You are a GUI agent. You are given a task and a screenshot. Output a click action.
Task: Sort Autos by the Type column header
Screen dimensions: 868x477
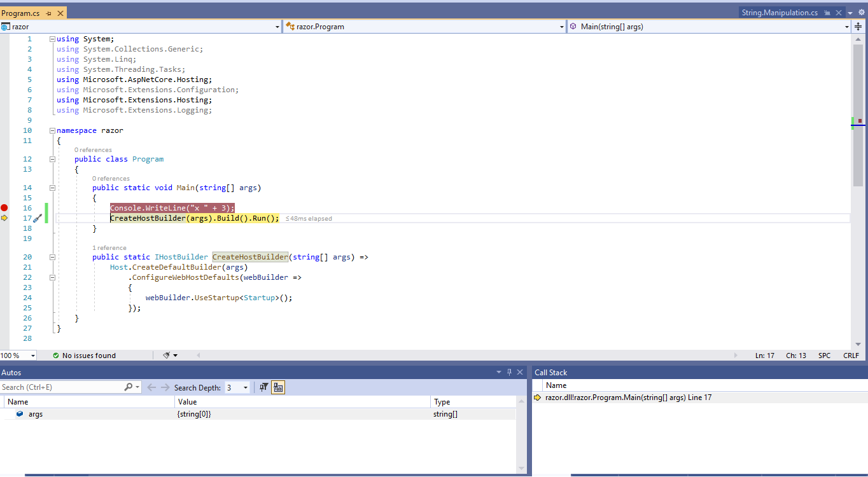(473, 402)
